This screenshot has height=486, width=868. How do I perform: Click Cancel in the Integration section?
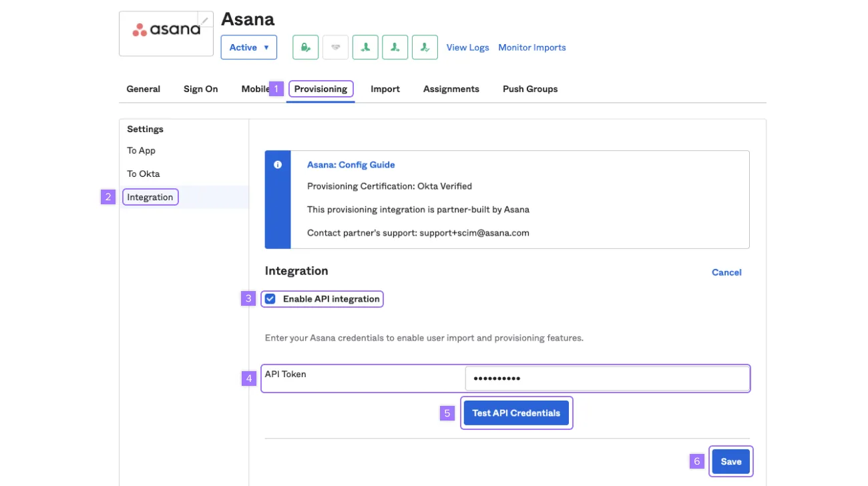click(726, 272)
